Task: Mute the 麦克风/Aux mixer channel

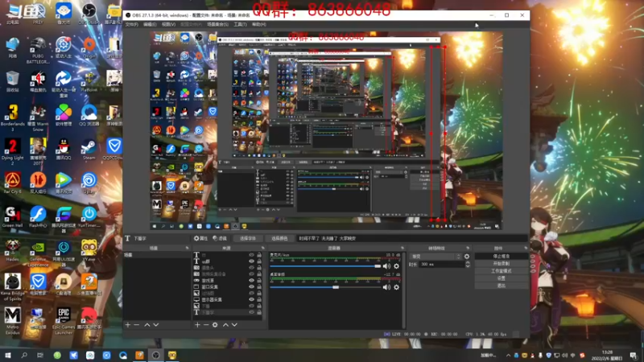Action: click(386, 266)
